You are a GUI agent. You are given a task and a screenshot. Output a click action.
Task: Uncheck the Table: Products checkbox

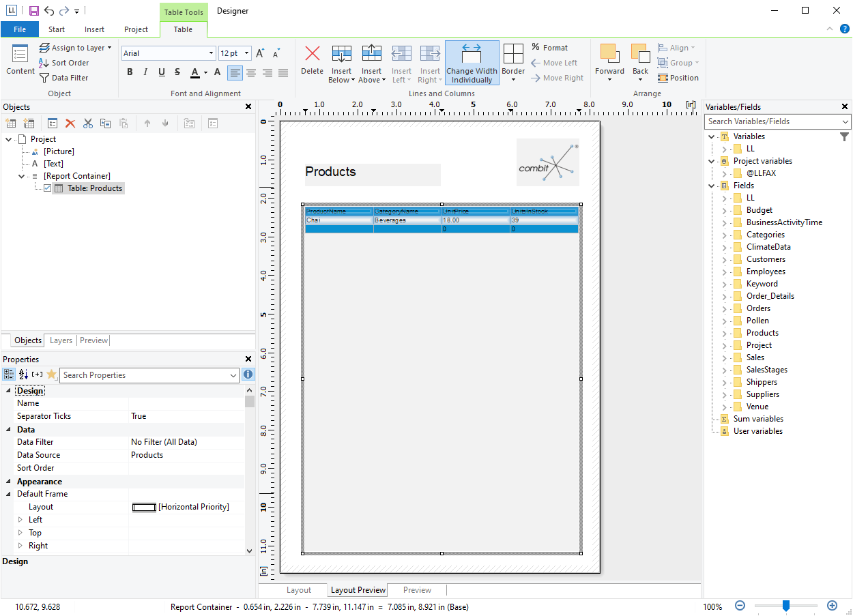[x=47, y=188]
